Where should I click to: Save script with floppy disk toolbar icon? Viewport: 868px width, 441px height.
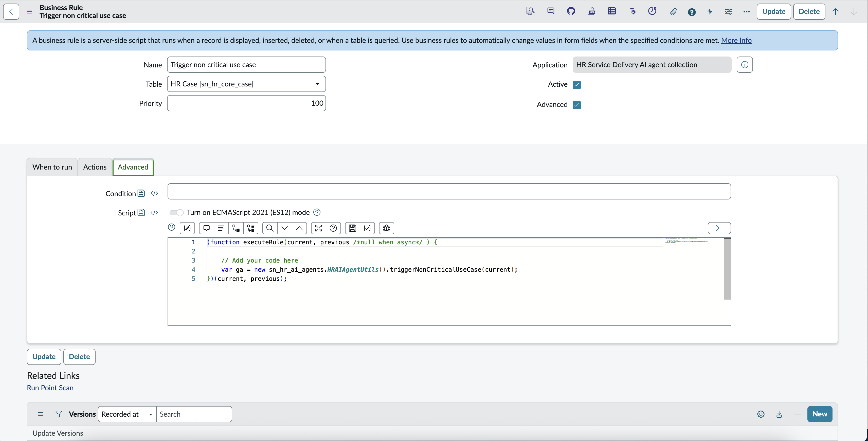pyautogui.click(x=352, y=228)
